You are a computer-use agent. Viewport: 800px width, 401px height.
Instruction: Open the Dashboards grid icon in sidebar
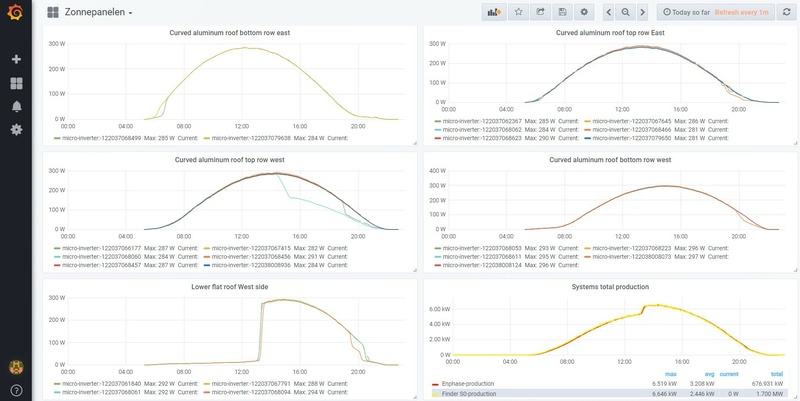click(x=16, y=83)
